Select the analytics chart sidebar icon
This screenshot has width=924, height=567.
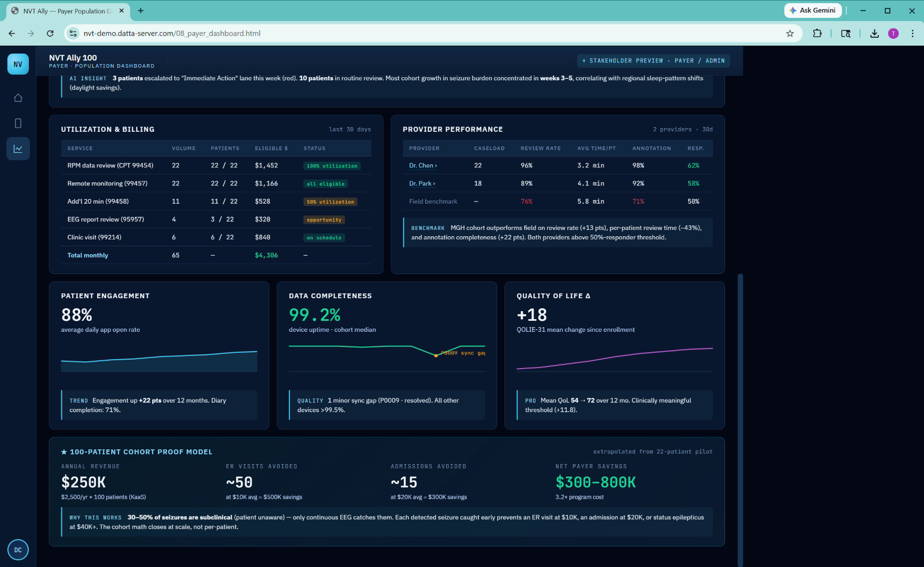[x=18, y=149]
